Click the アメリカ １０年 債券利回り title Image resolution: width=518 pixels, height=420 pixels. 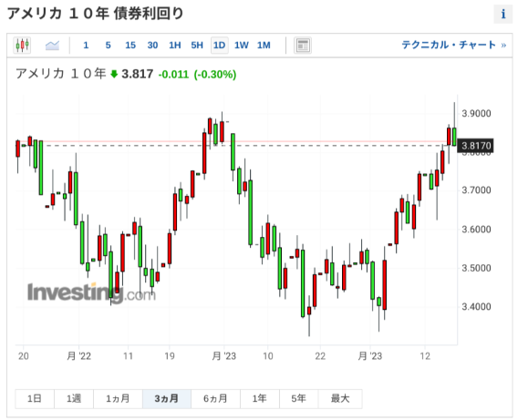click(95, 14)
